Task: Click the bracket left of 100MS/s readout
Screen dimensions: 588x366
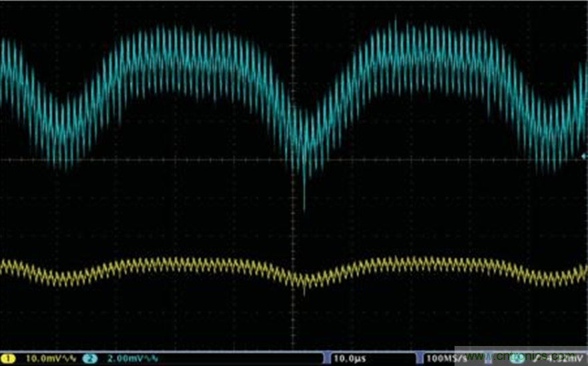Action: [419, 359]
